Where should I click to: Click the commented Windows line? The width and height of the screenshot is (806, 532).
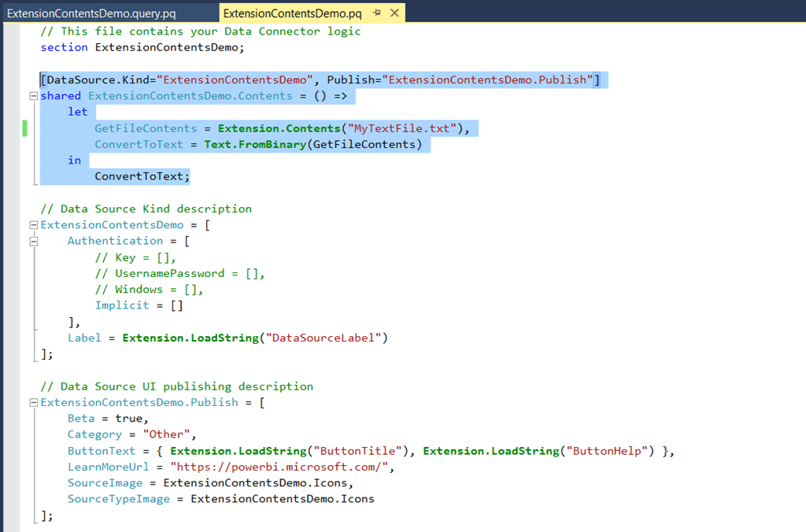(x=149, y=290)
